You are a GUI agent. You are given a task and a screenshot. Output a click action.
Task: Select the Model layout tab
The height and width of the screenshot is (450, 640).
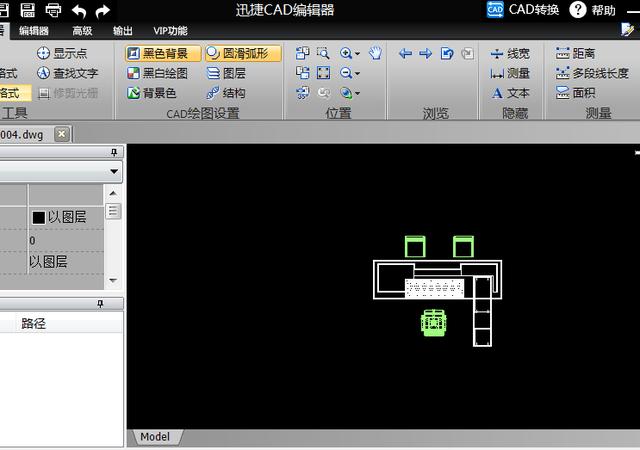tap(155, 437)
